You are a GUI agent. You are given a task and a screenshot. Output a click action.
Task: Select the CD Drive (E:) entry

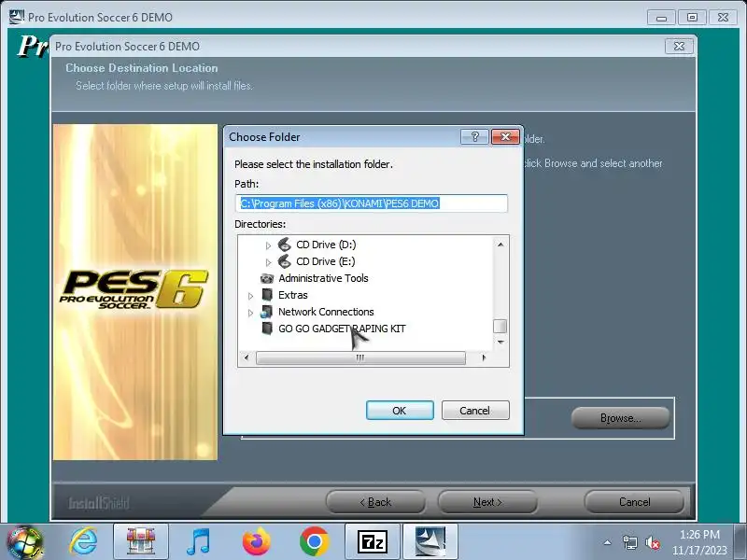point(326,261)
